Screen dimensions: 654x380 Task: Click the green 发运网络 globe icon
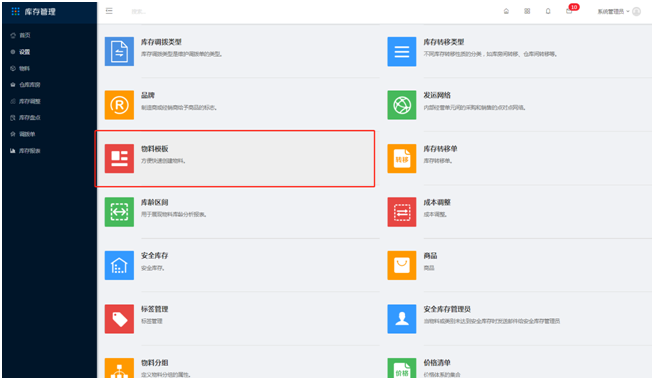tap(402, 105)
